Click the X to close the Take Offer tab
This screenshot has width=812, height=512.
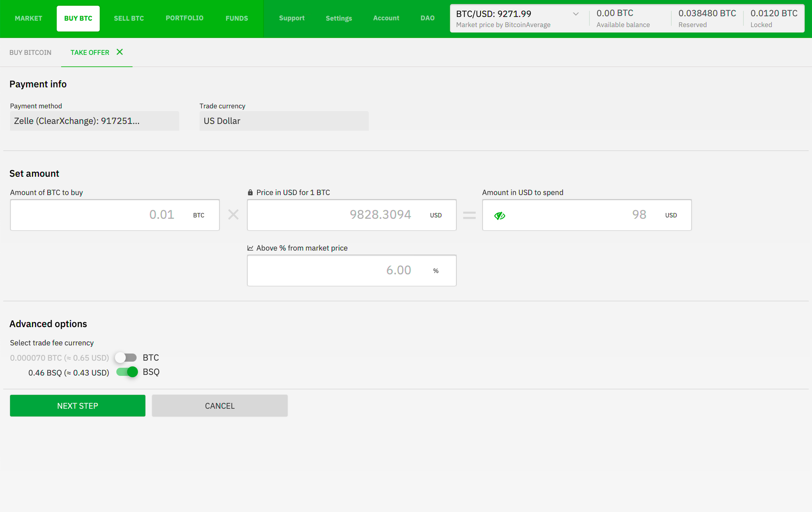(x=119, y=52)
